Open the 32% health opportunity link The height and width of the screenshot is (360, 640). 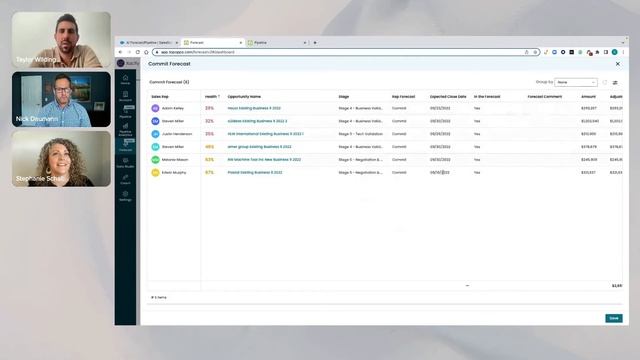pyautogui.click(x=257, y=121)
